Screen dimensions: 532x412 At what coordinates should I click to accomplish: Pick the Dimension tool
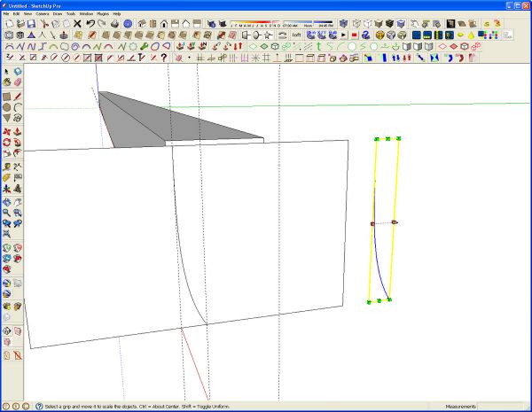coord(18,167)
